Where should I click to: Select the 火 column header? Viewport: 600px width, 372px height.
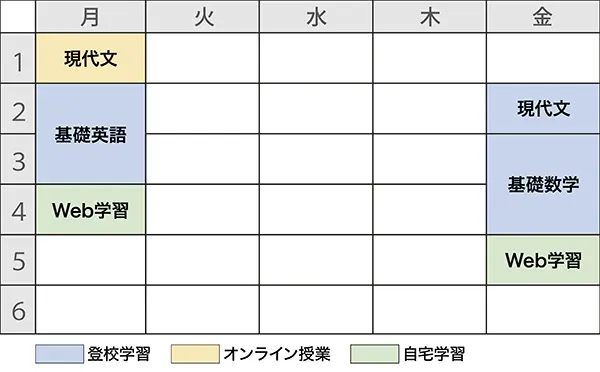point(202,16)
